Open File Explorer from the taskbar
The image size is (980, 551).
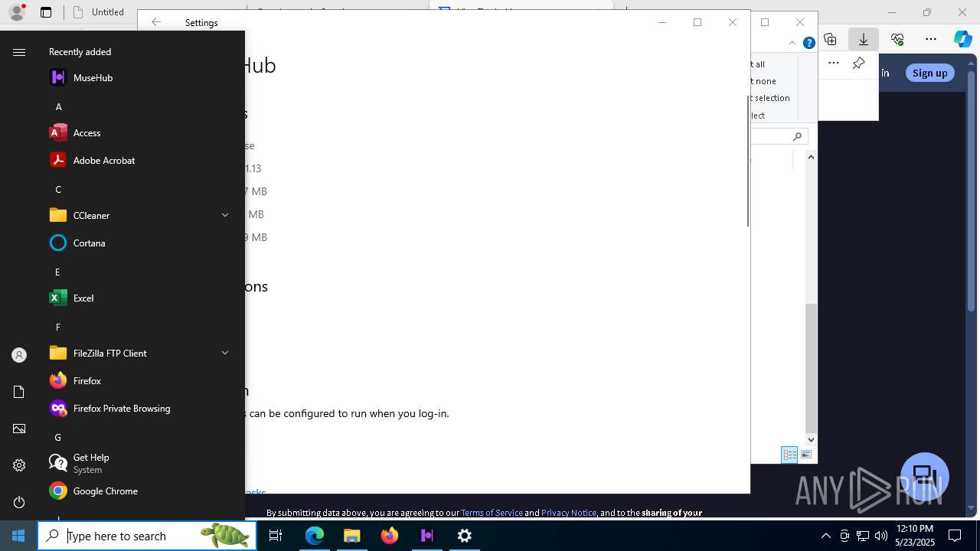tap(352, 536)
